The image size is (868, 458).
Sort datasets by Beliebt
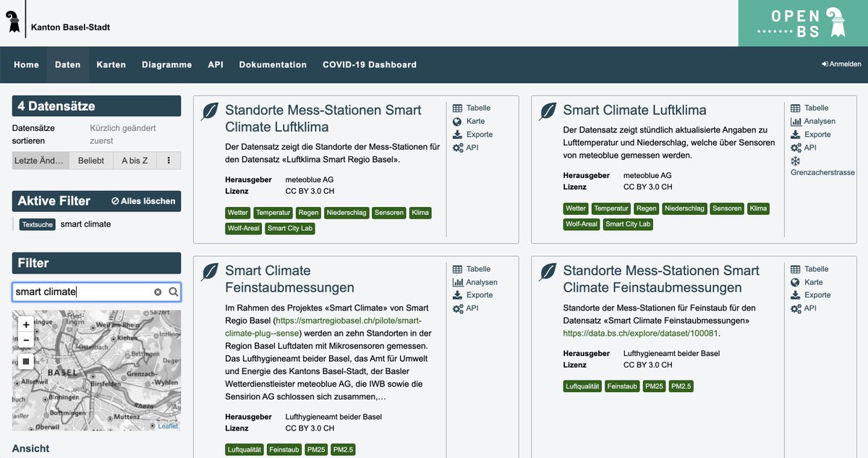click(91, 161)
